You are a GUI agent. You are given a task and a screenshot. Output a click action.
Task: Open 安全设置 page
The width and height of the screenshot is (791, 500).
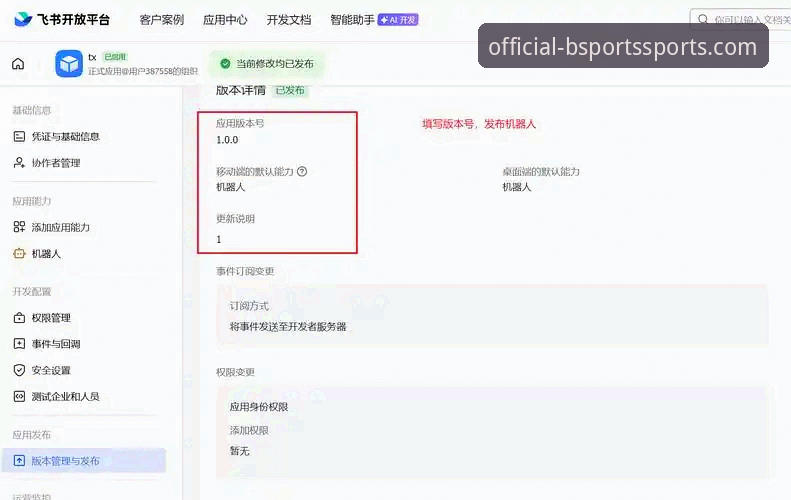click(51, 370)
